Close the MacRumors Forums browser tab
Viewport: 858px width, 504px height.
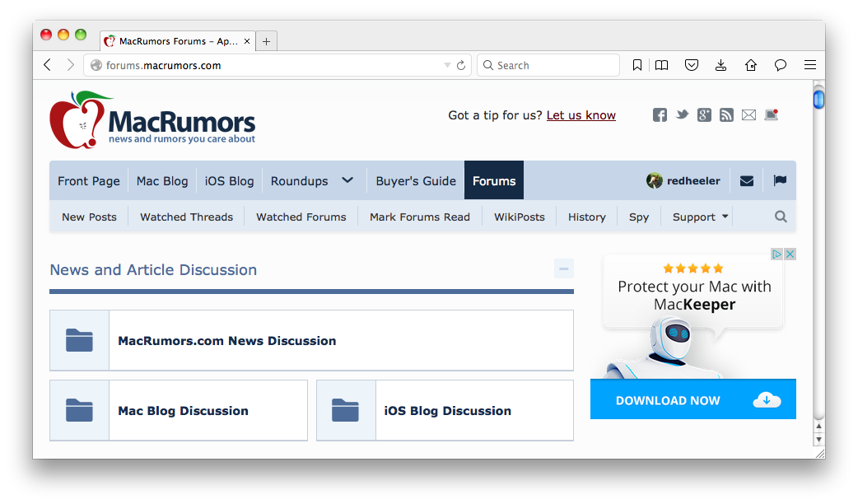click(x=247, y=41)
